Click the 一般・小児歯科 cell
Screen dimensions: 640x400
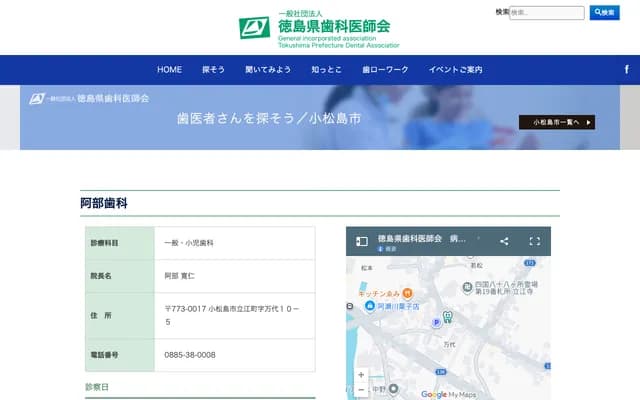coord(189,243)
